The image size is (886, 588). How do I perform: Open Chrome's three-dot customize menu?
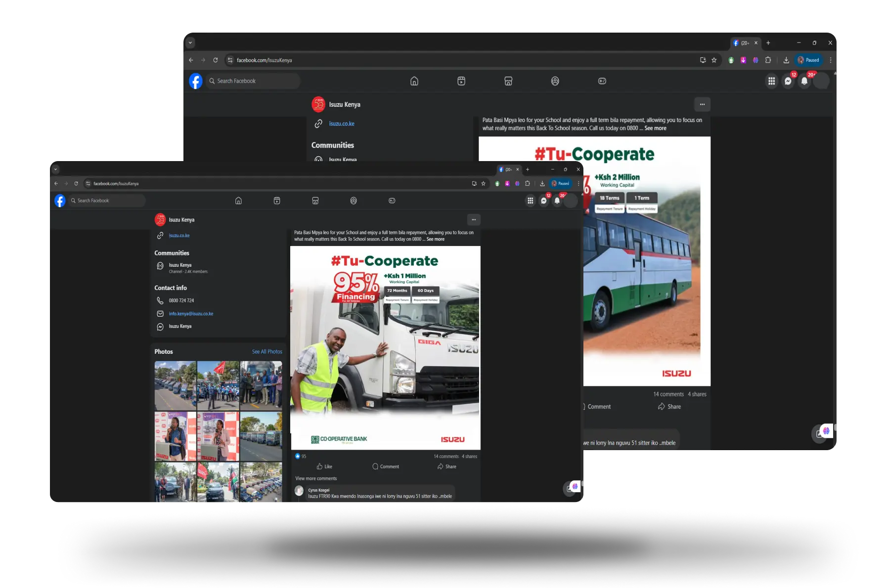click(577, 183)
